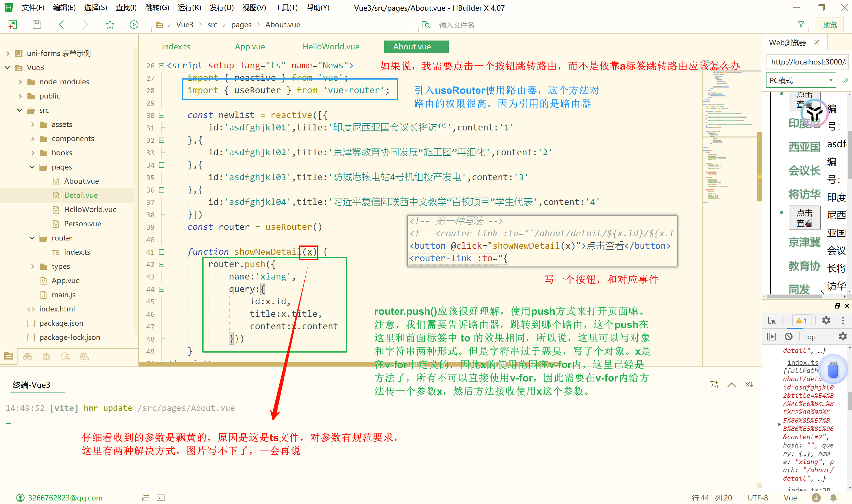Click the filter funnel icon
Image resolution: width=852 pixels, height=504 pixels.
(x=801, y=25)
